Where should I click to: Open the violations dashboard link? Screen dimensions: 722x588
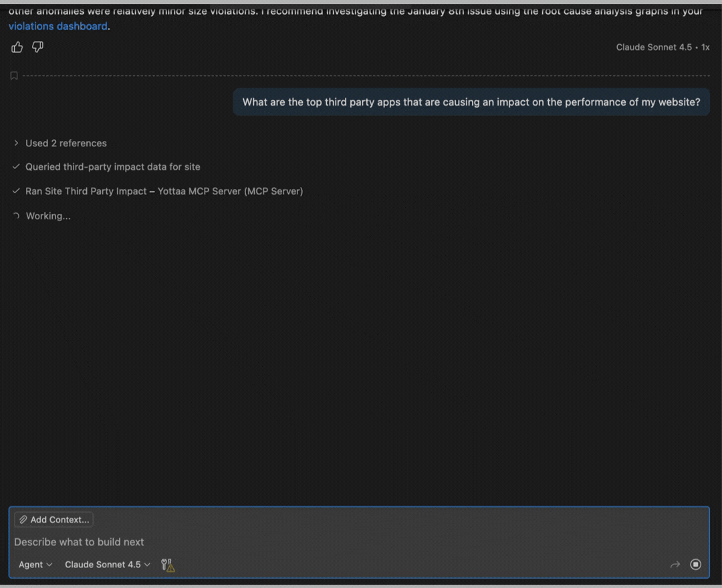tap(57, 26)
